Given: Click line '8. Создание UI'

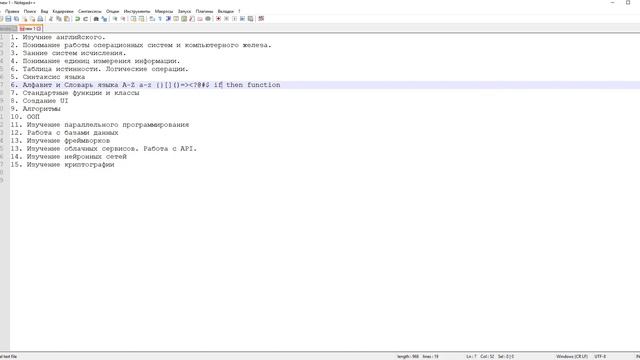Looking at the screenshot, I should pos(40,101).
